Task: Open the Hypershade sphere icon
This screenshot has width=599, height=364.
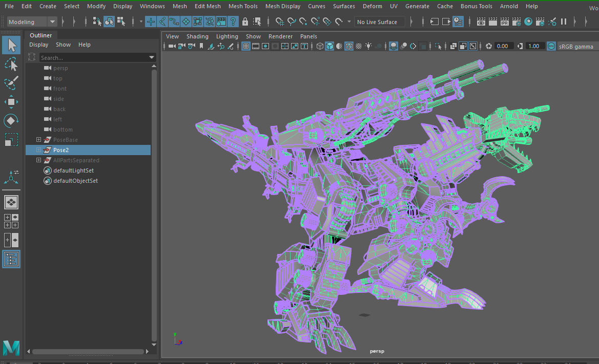Action: tap(528, 22)
